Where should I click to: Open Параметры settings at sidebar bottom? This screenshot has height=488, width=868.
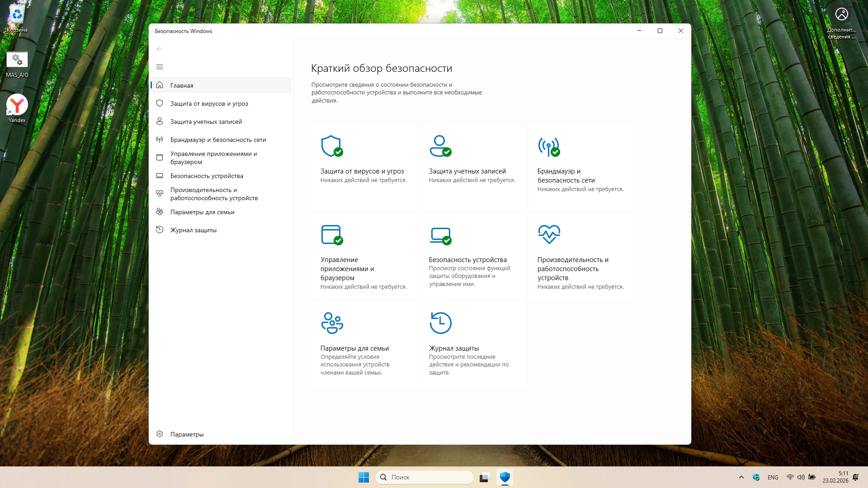pyautogui.click(x=187, y=434)
